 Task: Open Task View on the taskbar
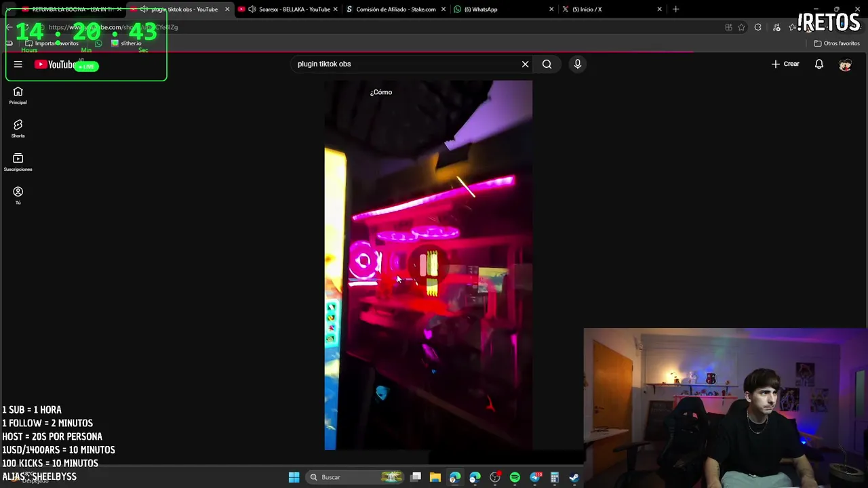pyautogui.click(x=416, y=477)
